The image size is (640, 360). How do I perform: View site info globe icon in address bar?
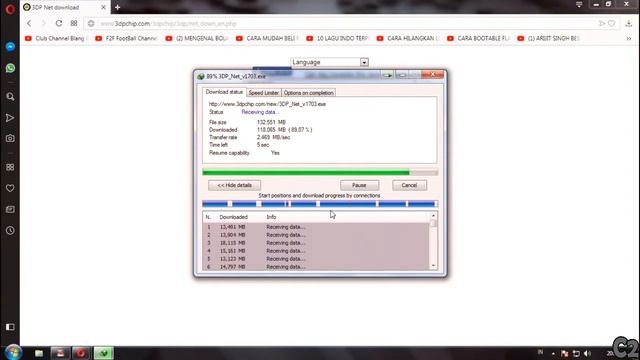point(91,24)
